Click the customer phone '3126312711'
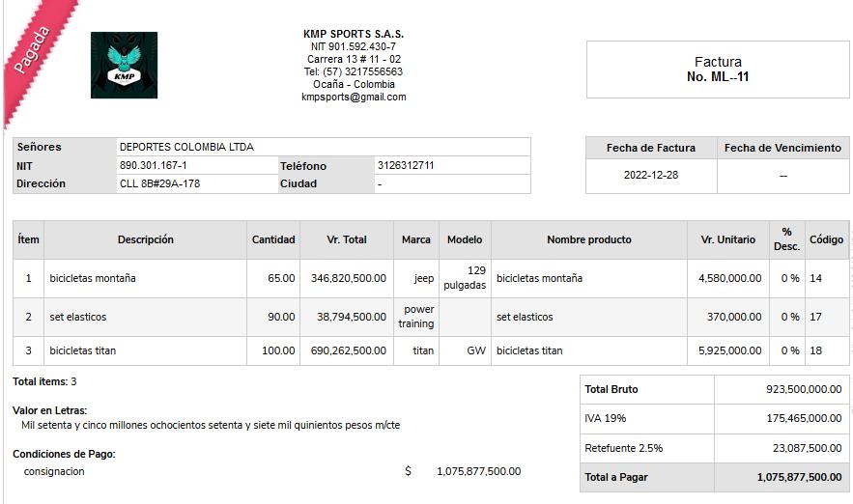 coord(406,165)
